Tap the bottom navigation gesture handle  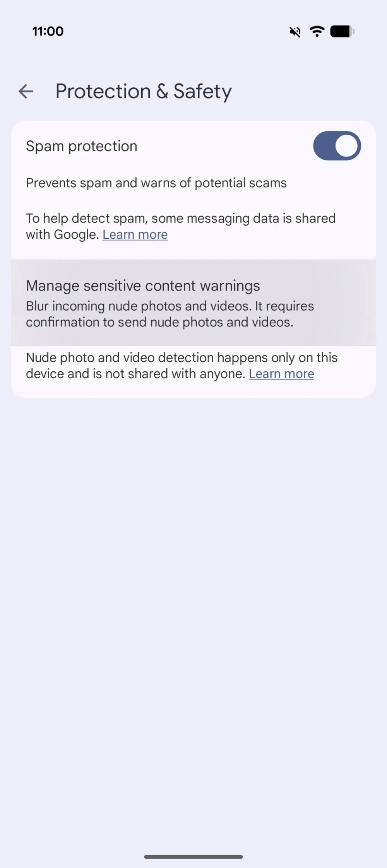193,857
